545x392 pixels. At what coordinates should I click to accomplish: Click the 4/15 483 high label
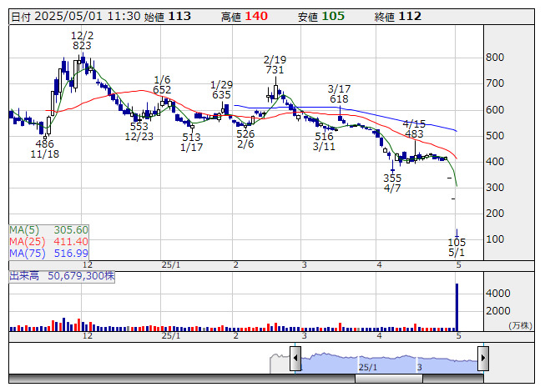click(x=414, y=129)
